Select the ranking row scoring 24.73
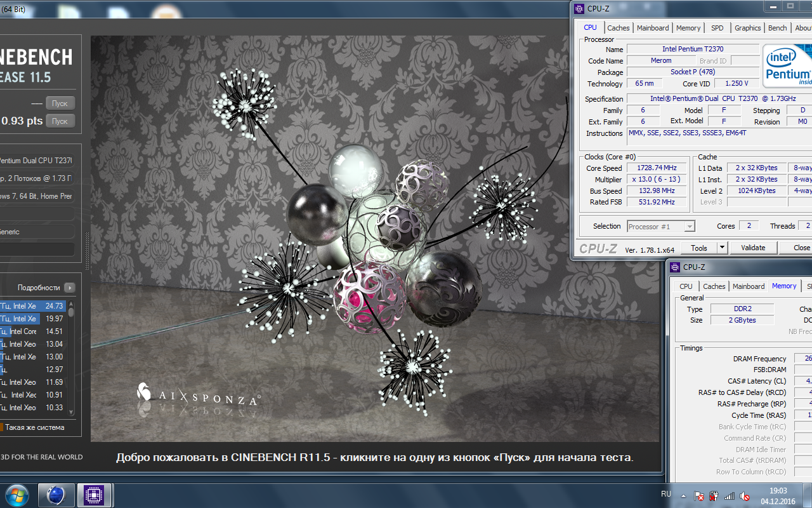The image size is (812, 508). tap(32, 306)
